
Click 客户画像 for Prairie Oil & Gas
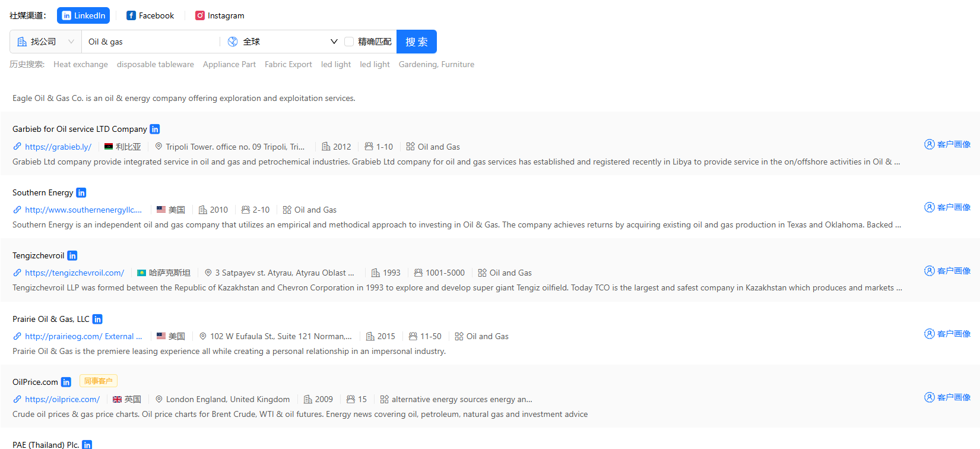click(x=947, y=334)
